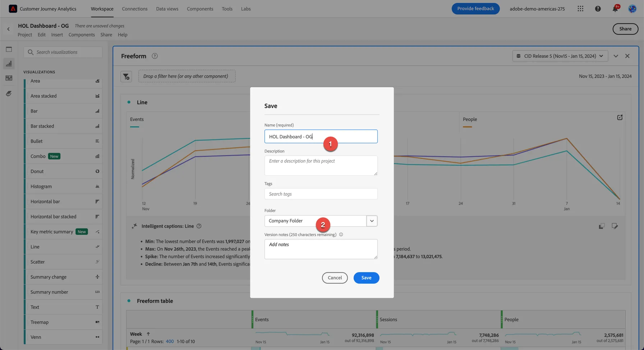
Task: Open the Connections tab
Action: pos(134,9)
